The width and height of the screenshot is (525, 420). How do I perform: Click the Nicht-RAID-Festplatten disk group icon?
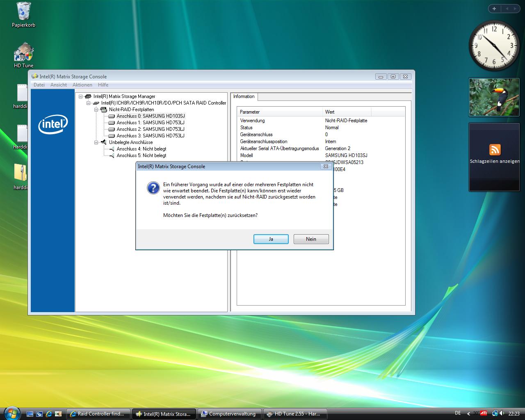pos(103,110)
